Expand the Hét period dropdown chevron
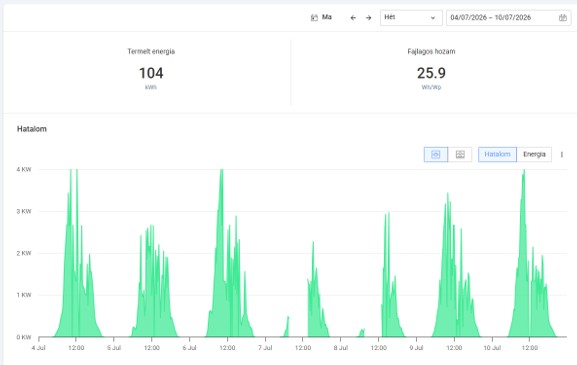Image resolution: width=577 pixels, height=365 pixels. point(433,18)
